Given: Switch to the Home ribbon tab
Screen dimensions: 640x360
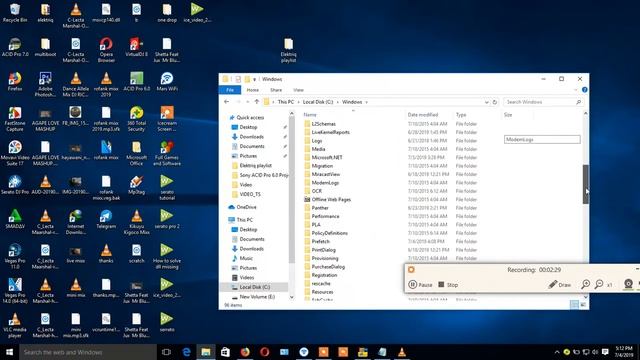Looking at the screenshot, I should pos(253,90).
